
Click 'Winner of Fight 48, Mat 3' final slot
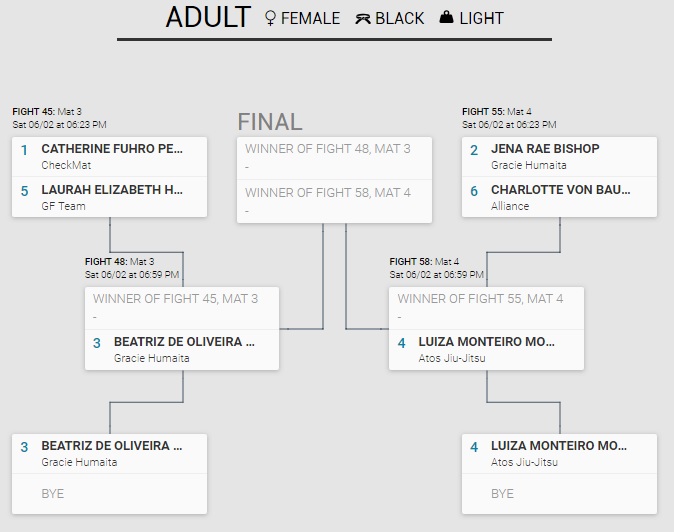328,149
